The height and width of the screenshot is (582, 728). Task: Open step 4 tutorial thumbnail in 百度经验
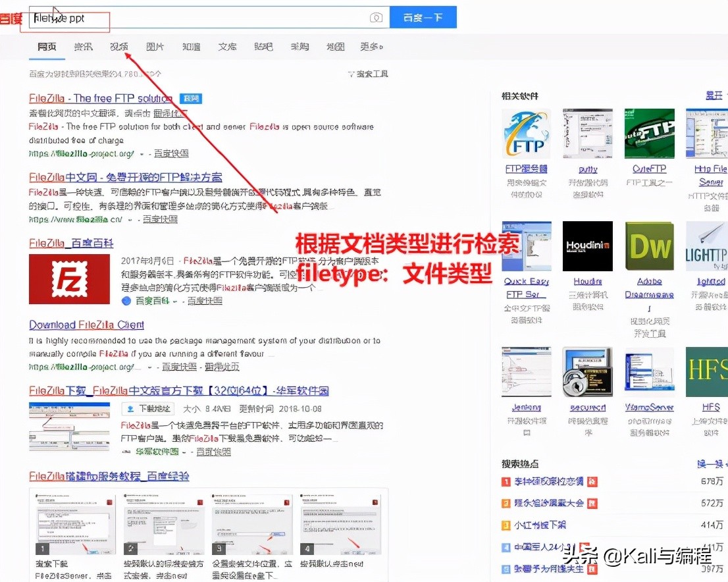(x=341, y=525)
